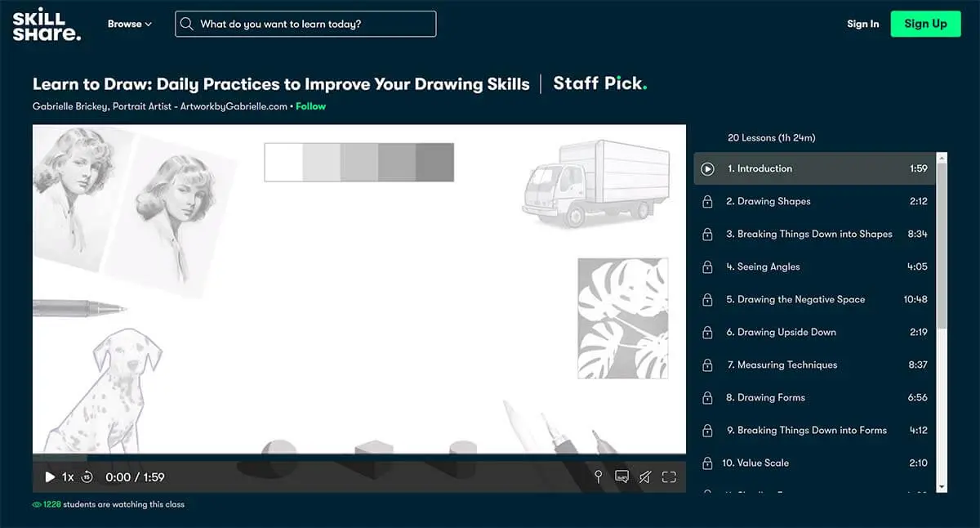Play the video with the play button

50,477
